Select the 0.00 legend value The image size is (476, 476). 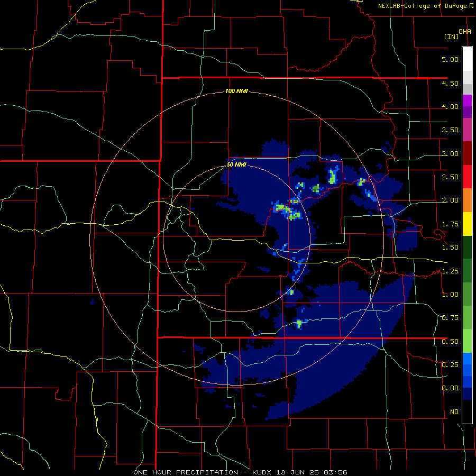tap(450, 388)
